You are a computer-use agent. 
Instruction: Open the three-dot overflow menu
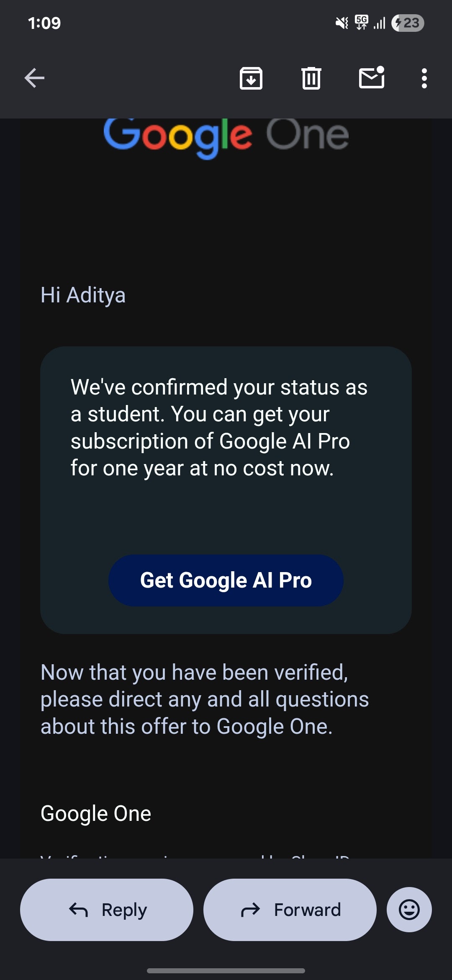pyautogui.click(x=424, y=78)
